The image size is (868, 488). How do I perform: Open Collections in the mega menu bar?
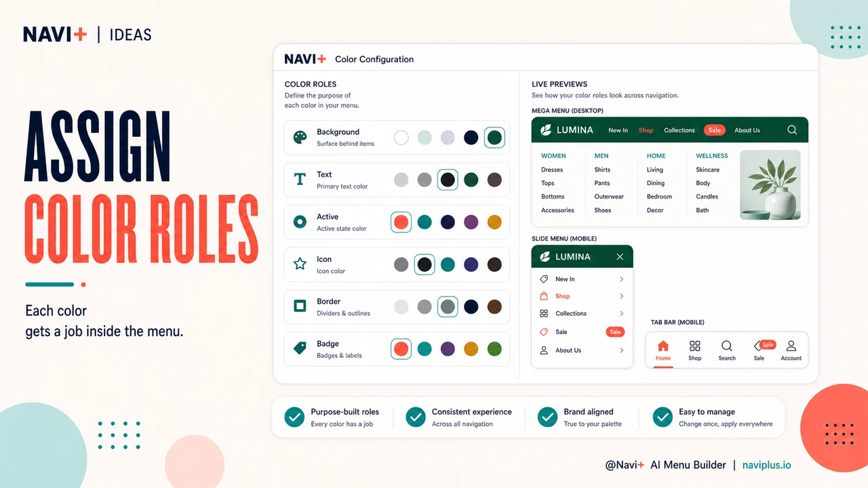point(679,130)
